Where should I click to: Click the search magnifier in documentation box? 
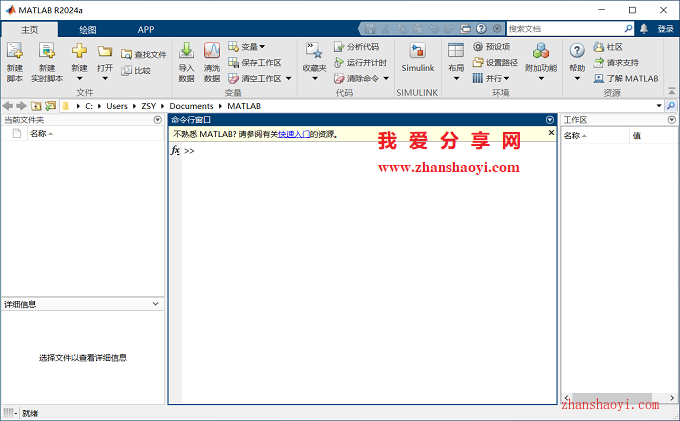coord(628,29)
